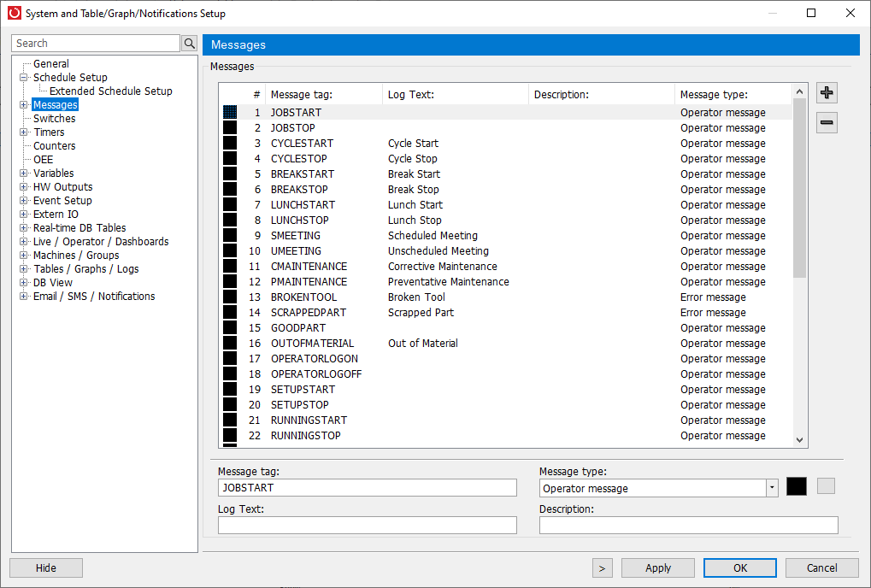This screenshot has height=588, width=871.
Task: Select the UMEETING message row
Action: coord(507,251)
